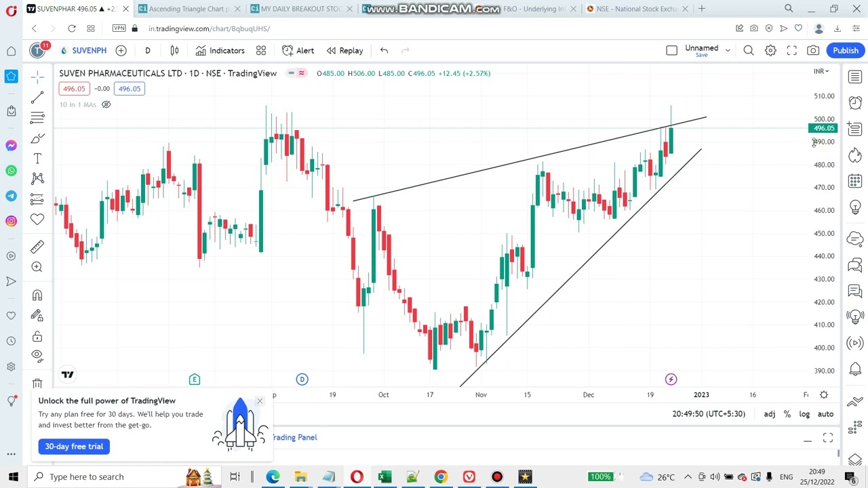Open the Fibonacci/gann tools icon
Viewport: 868px width, 488px height.
click(x=37, y=119)
